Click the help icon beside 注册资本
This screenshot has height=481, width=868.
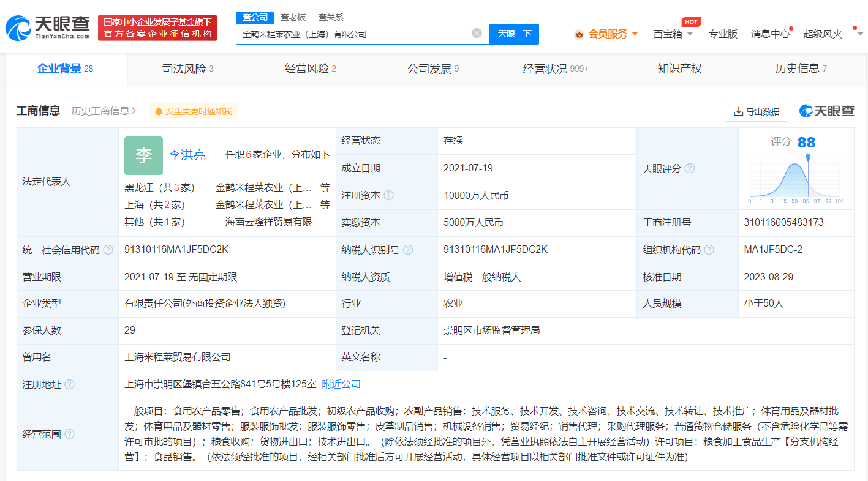point(388,196)
